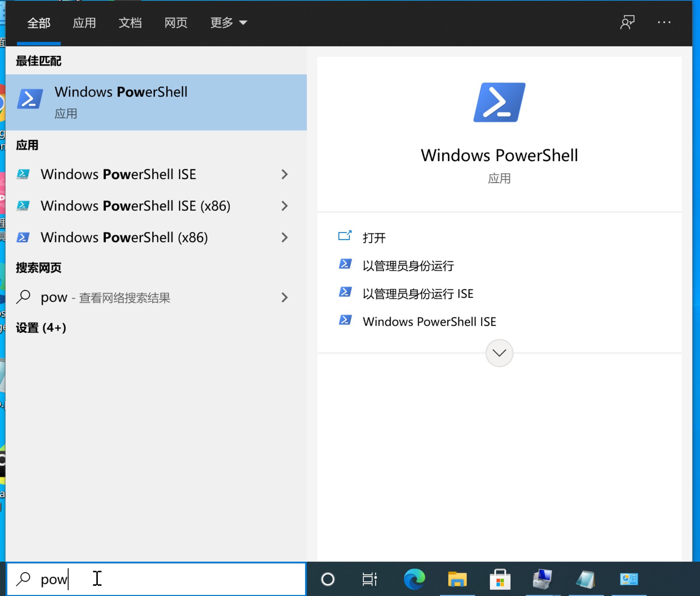Open File Explorer from taskbar

[x=457, y=579]
